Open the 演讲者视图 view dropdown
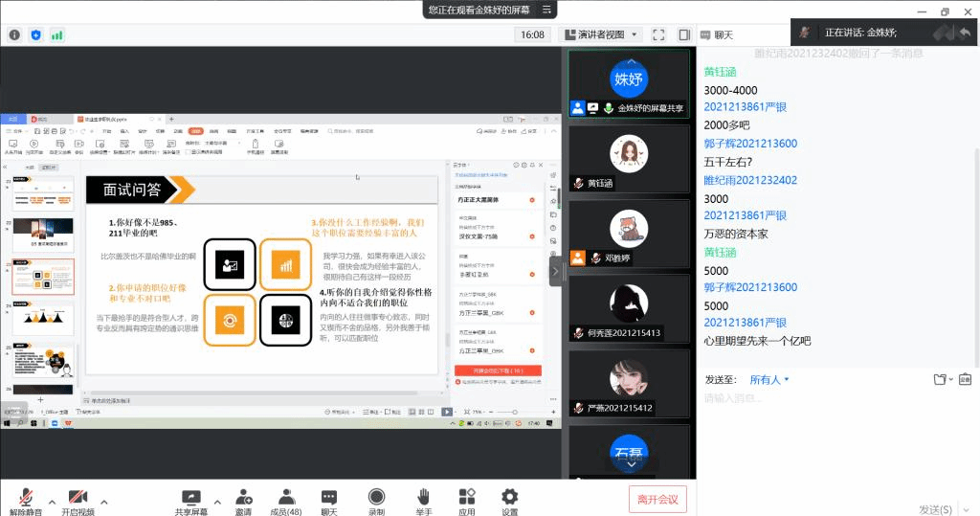Screen dimensions: 980x516 click(x=600, y=34)
